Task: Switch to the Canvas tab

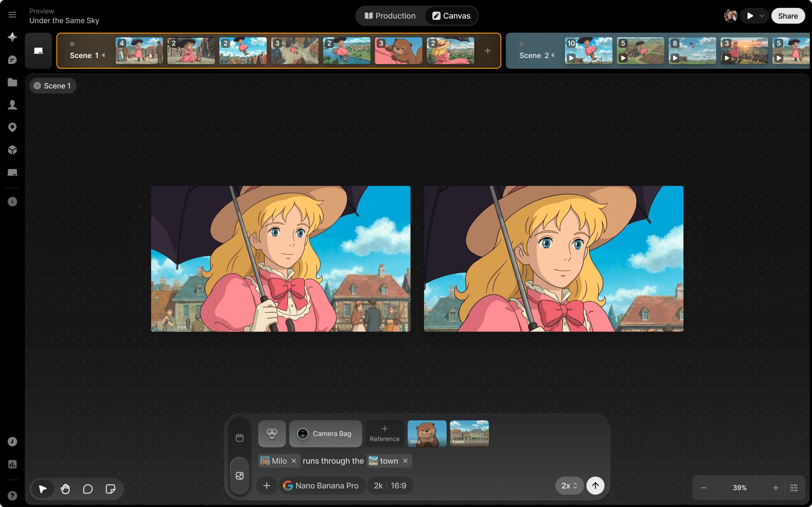Action: coord(451,16)
